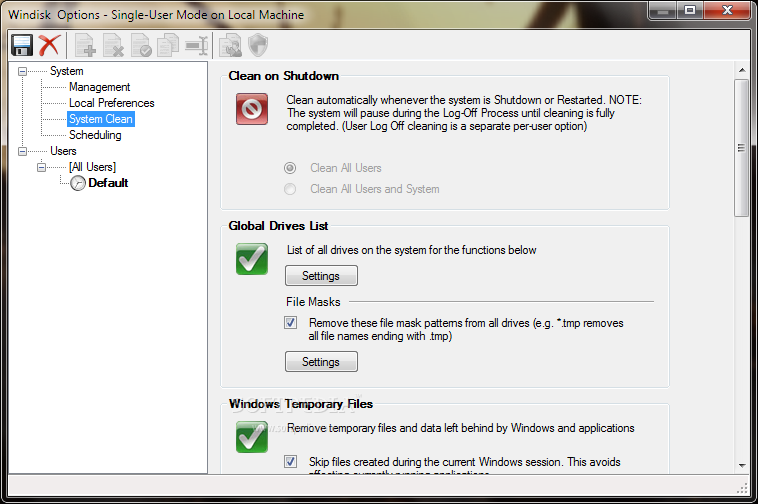Click the Global Drives List heading

coord(278,226)
